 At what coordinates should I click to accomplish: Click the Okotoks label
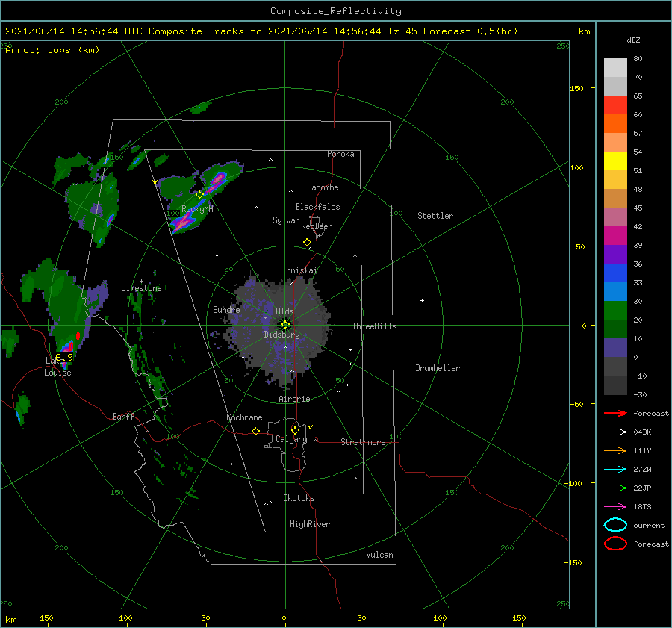tap(299, 498)
